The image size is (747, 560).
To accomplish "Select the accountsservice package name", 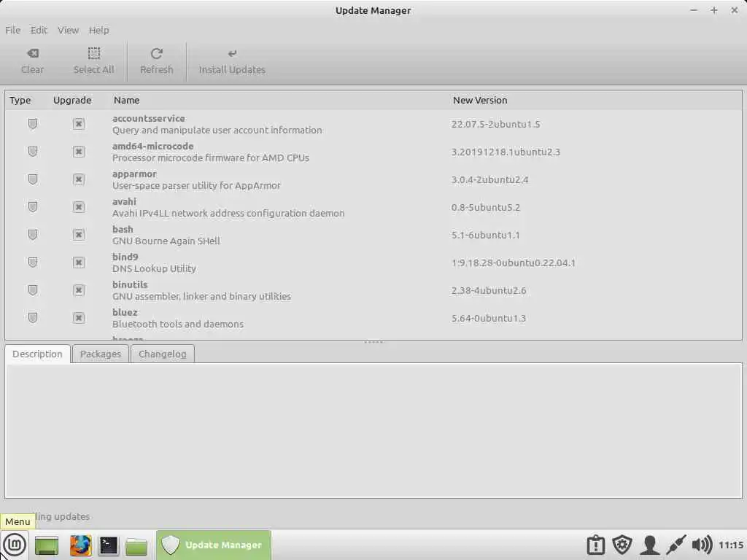I will 149,119.
